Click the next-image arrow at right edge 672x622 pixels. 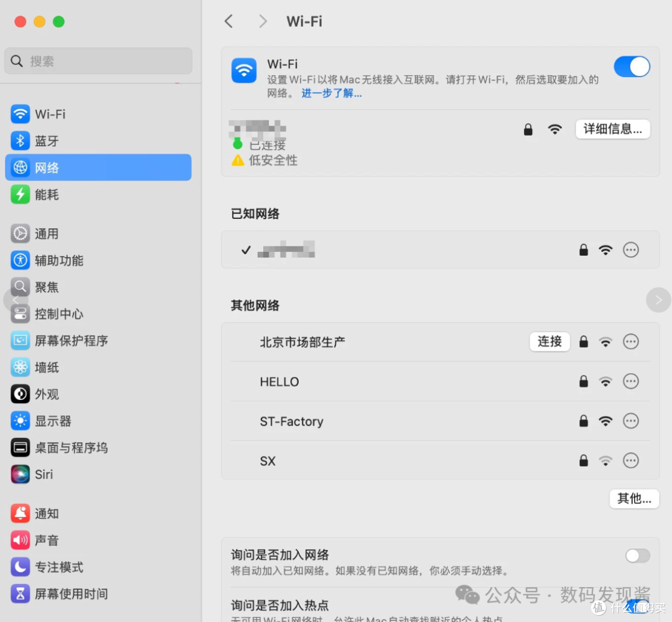point(658,300)
